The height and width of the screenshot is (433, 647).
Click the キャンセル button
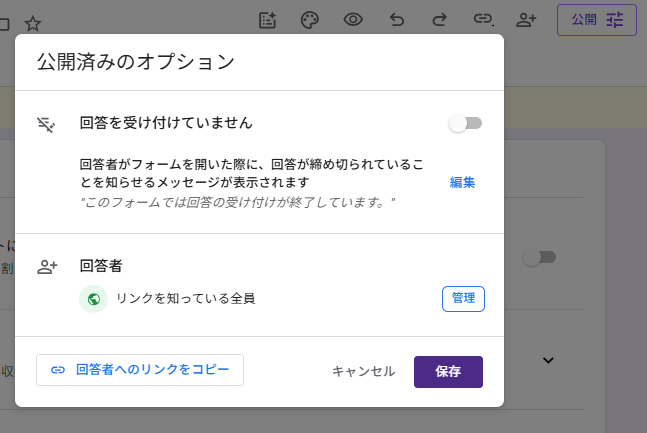[x=364, y=371]
